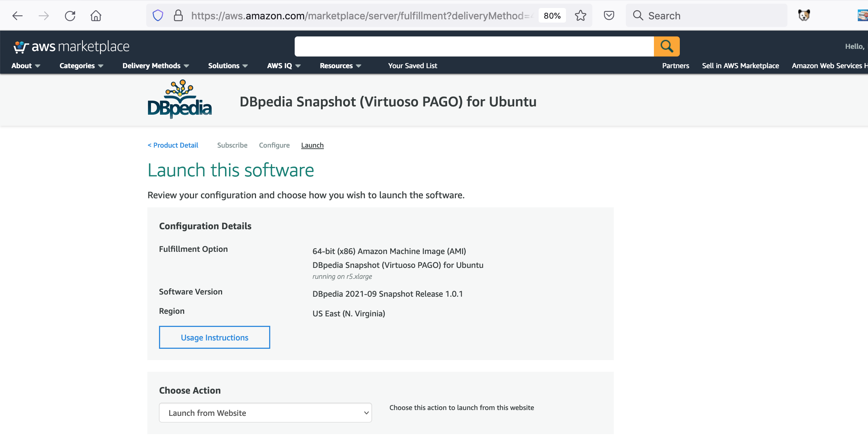The height and width of the screenshot is (441, 868).
Task: Click the Usage Instructions button
Action: 214,337
